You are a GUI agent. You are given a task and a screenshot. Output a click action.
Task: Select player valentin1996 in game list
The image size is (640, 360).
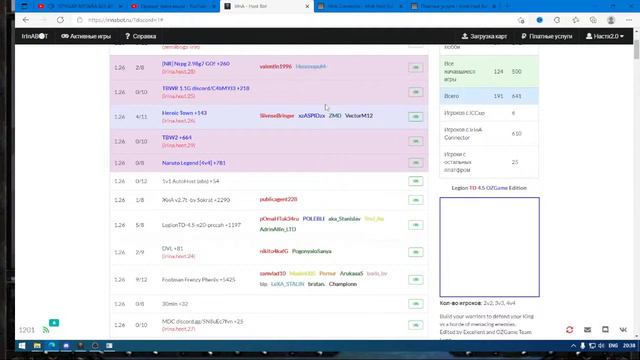point(276,67)
